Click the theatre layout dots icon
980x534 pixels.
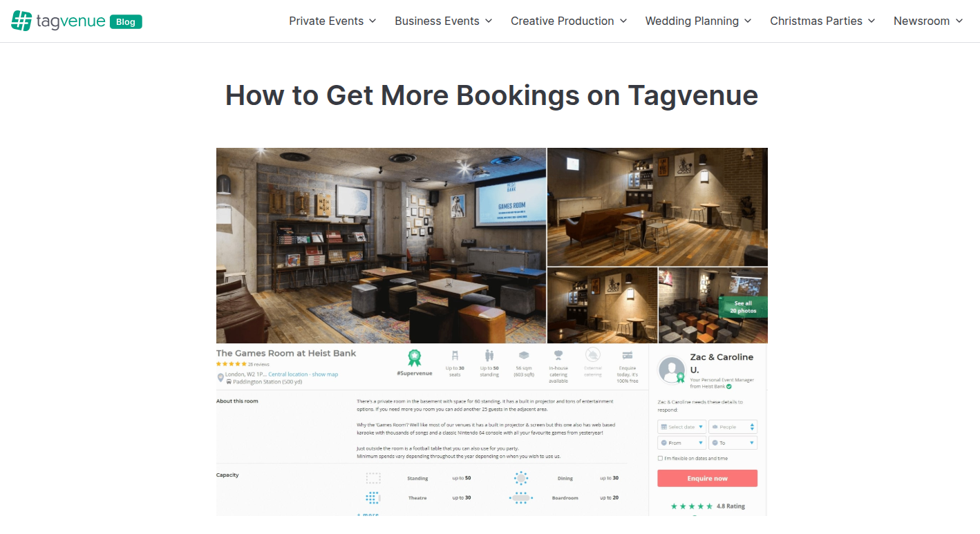[373, 497]
